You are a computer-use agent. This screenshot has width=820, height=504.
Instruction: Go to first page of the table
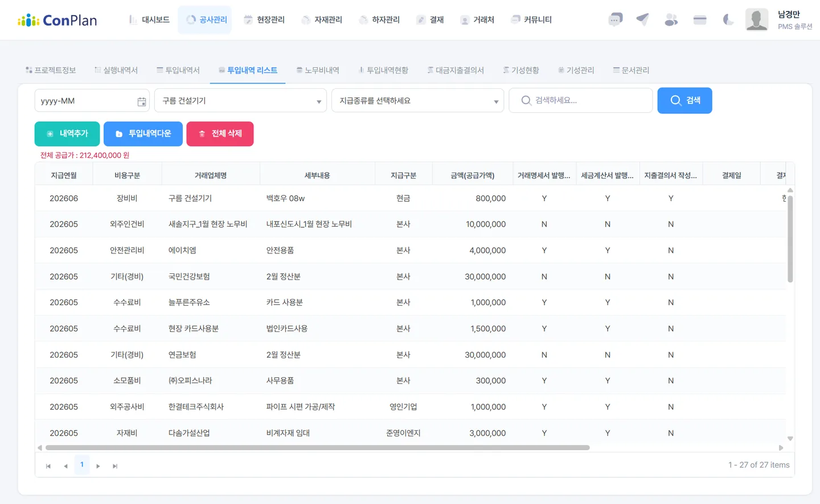pyautogui.click(x=48, y=466)
